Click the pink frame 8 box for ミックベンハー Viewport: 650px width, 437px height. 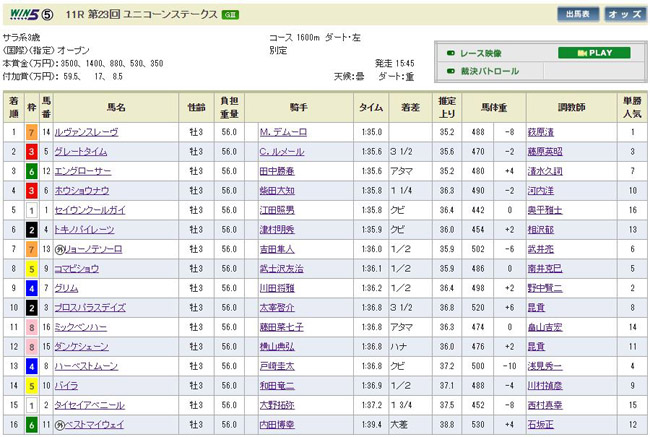(x=32, y=327)
